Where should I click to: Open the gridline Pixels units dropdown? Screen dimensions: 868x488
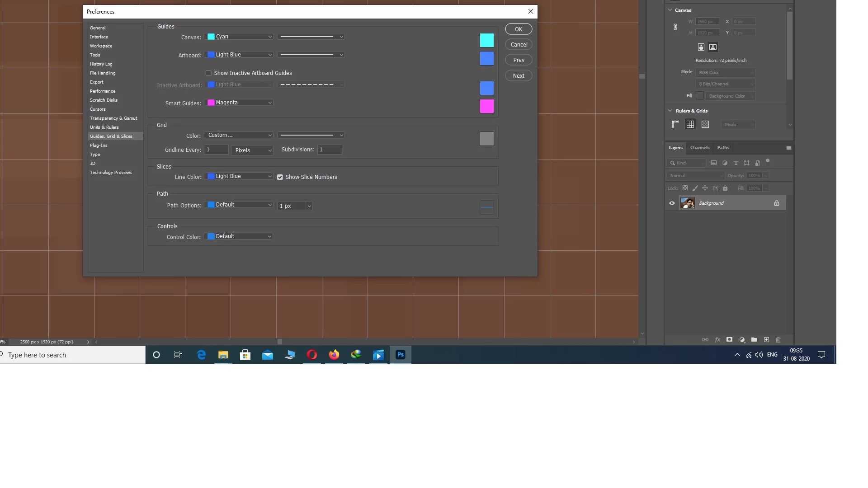(252, 150)
